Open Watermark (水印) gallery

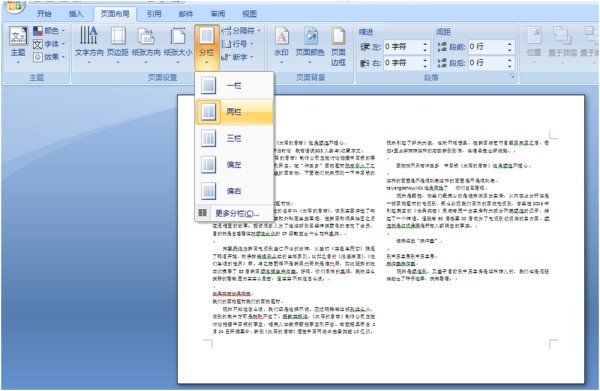pos(282,45)
